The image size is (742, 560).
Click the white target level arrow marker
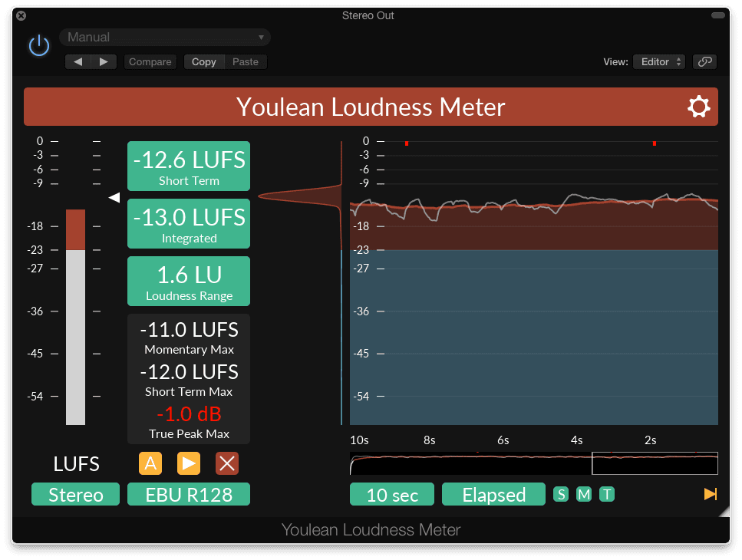click(x=114, y=197)
